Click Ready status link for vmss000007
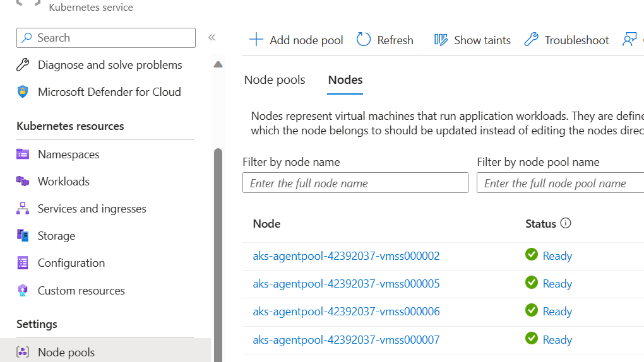644x362 pixels. (x=558, y=340)
